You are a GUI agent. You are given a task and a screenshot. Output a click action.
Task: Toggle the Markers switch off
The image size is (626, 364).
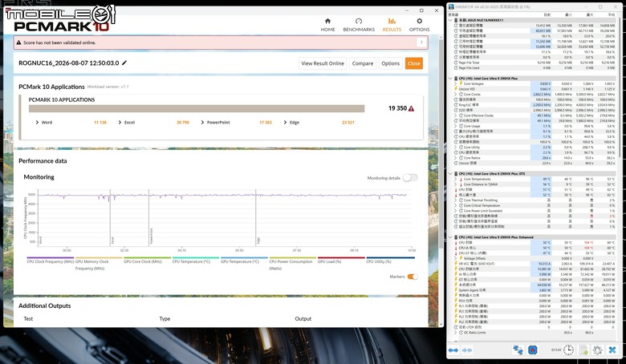413,277
